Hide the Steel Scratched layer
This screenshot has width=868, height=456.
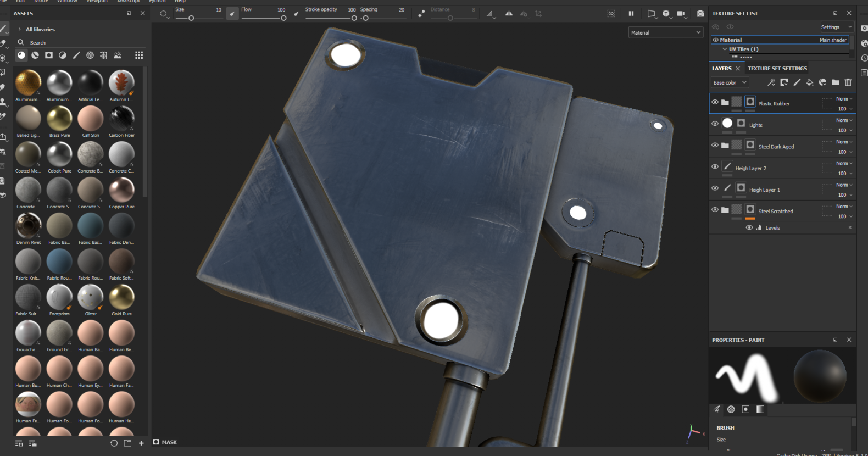click(715, 209)
